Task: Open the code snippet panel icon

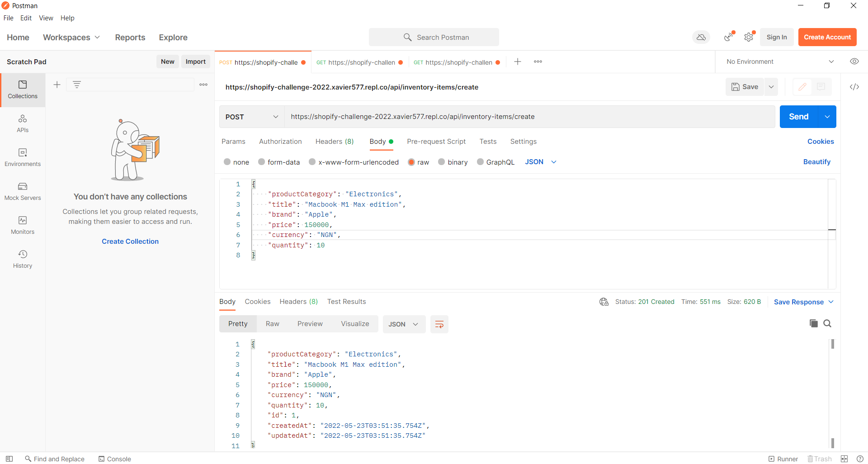Action: click(854, 87)
